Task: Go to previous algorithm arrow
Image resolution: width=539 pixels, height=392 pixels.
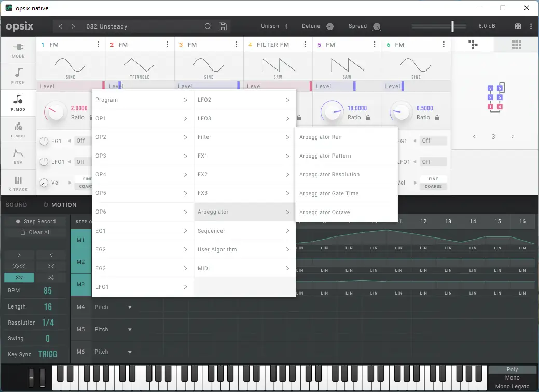Action: (474, 137)
